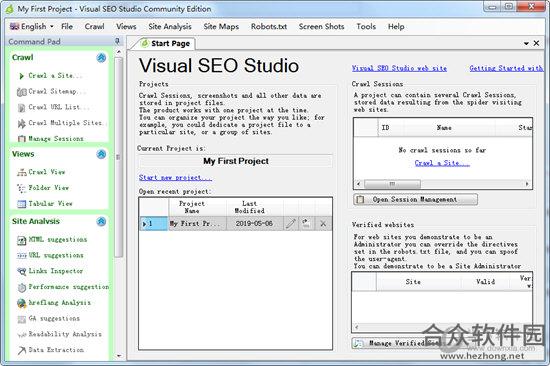This screenshot has height=366, width=550.
Task: Click the hreflang Analysis globe icon
Action: point(21,303)
